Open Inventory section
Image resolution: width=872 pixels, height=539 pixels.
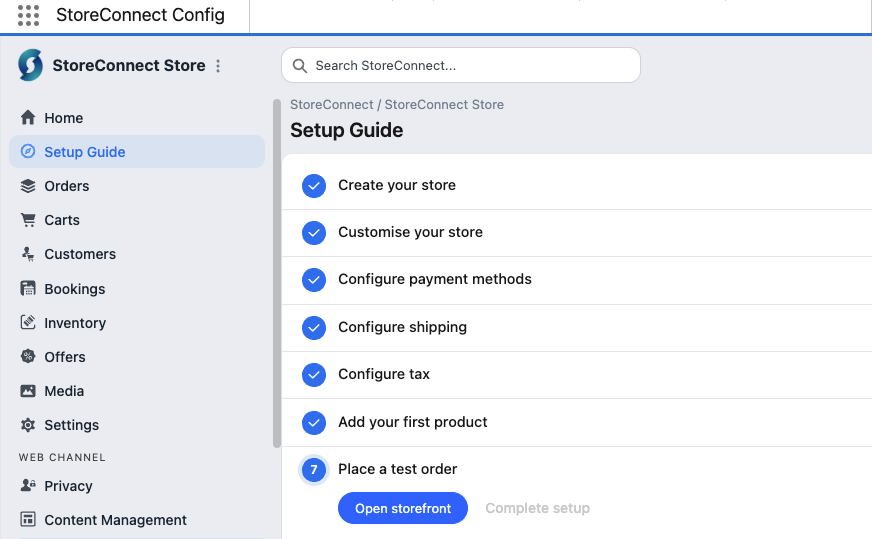(x=137, y=323)
